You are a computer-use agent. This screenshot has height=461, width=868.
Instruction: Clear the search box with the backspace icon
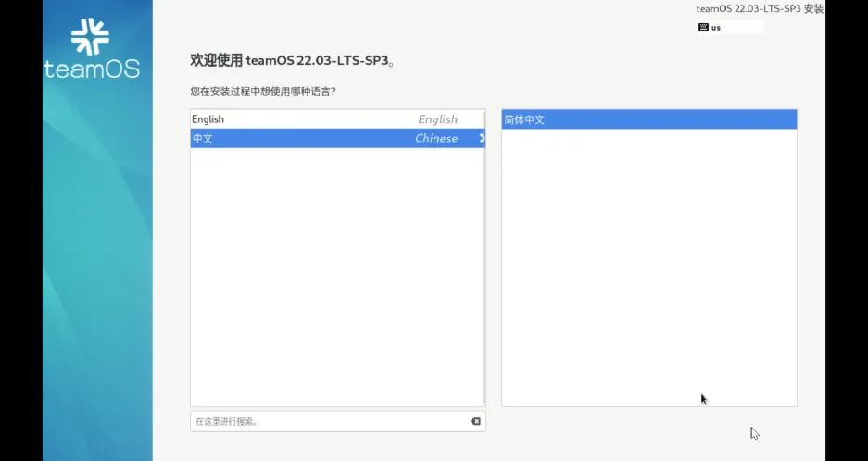click(475, 422)
